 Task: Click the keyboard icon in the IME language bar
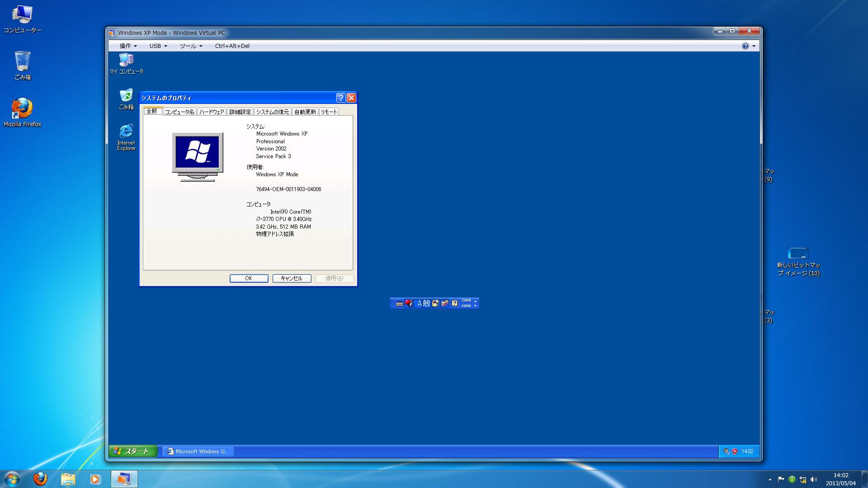(x=400, y=304)
